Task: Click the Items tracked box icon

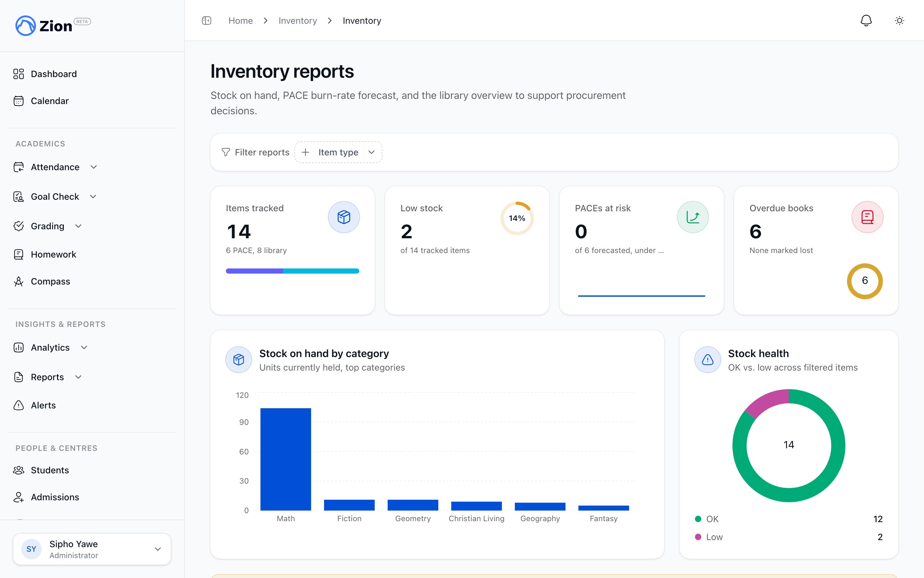Action: point(344,217)
